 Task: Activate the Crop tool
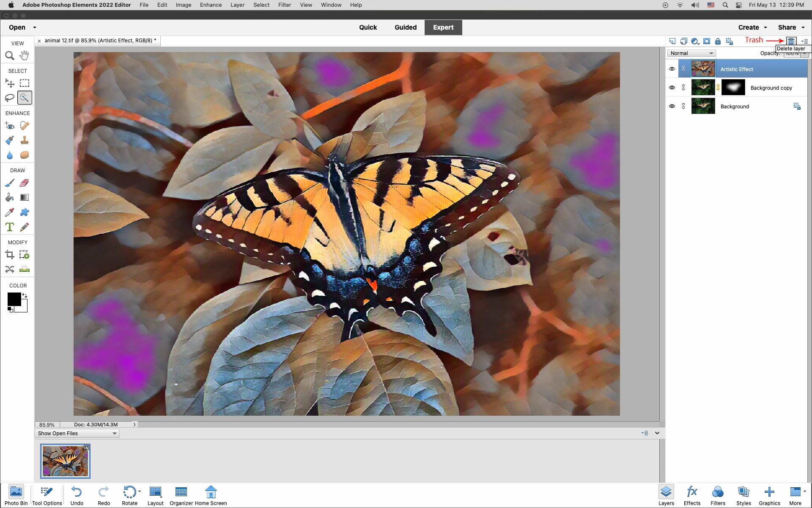pos(9,255)
